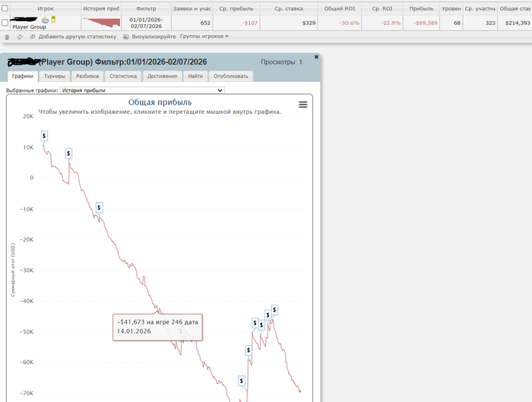Viewport: 532px width, 402px height.
Task: Click the gold star icon next to the player
Action: point(53,20)
